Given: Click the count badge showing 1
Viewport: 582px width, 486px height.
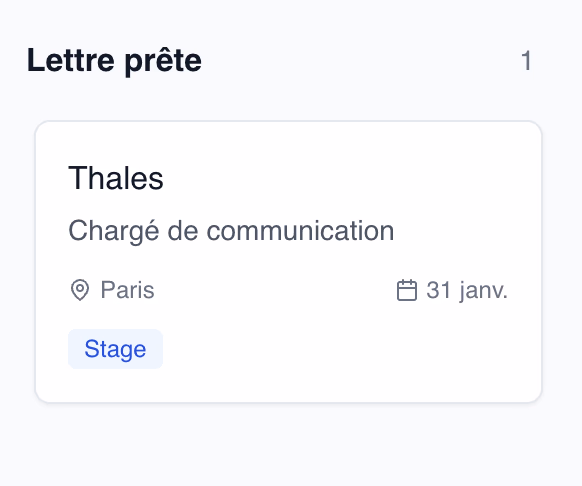Looking at the screenshot, I should pos(526,61).
